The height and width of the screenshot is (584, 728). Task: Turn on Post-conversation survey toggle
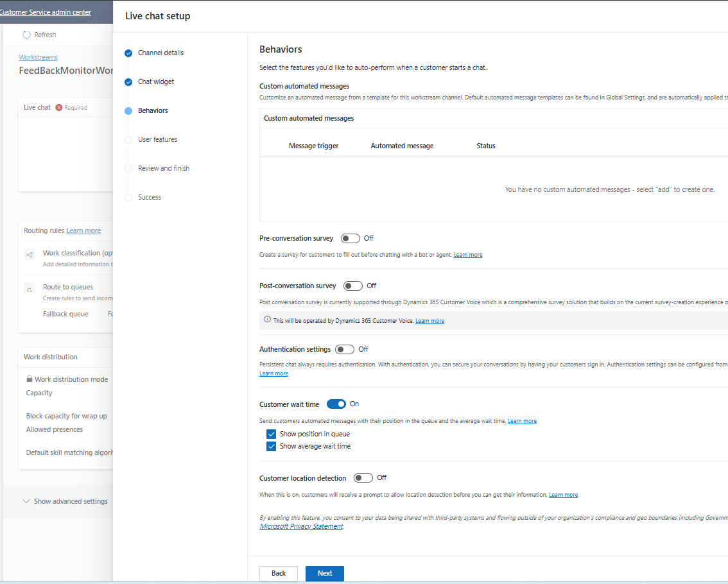pos(353,286)
